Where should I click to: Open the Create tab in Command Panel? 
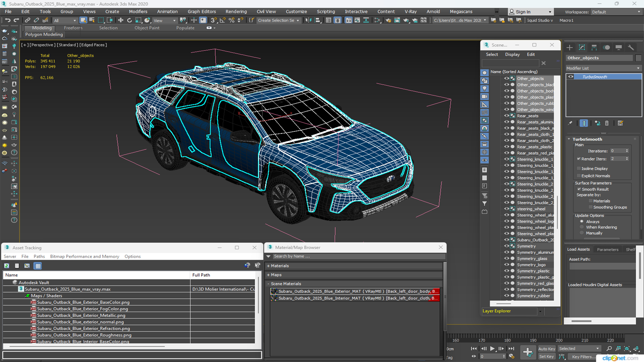(x=570, y=47)
